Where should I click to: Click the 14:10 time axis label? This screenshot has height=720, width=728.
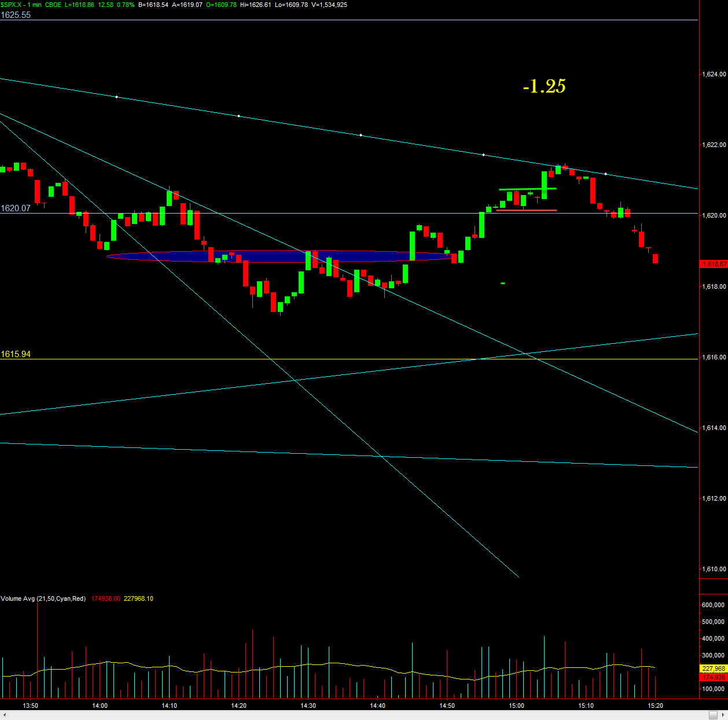tap(170, 706)
